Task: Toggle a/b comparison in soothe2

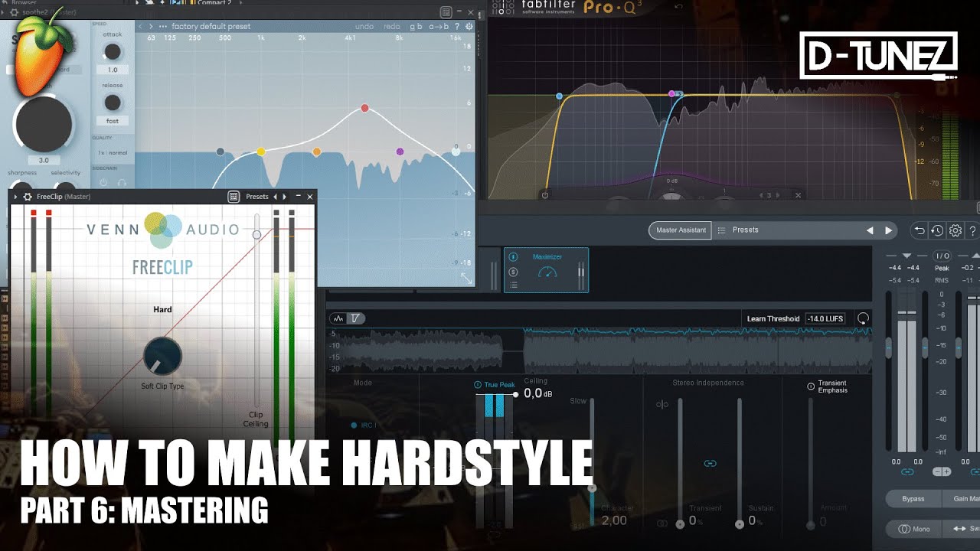Action: point(416,26)
